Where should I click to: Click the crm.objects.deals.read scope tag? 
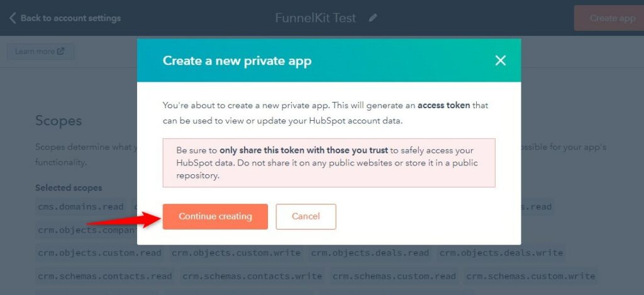(x=370, y=253)
